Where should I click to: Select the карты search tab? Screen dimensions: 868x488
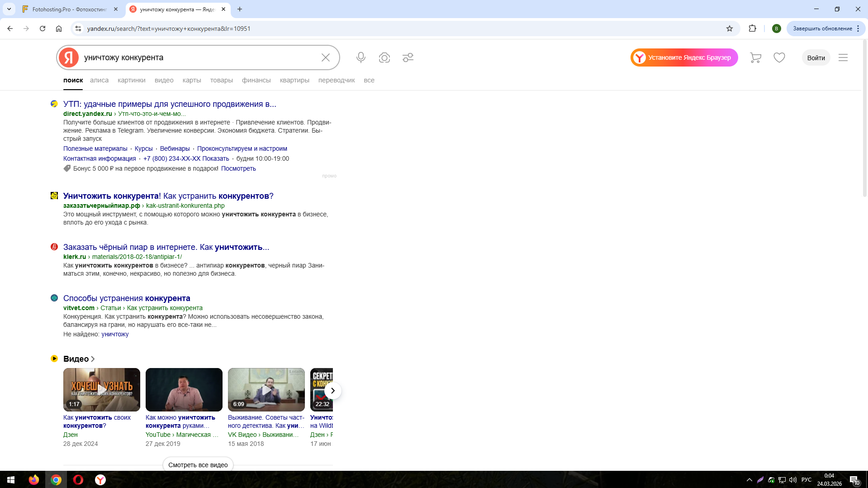(x=192, y=80)
